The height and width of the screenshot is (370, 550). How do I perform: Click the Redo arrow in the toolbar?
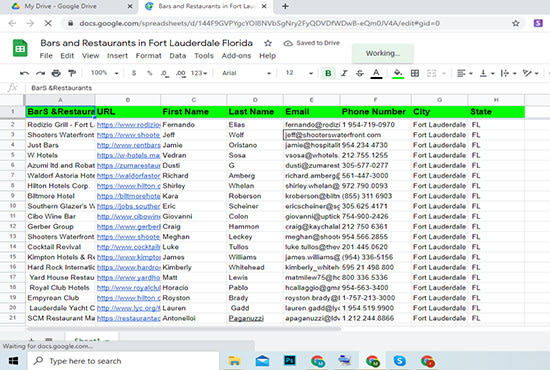40,73
